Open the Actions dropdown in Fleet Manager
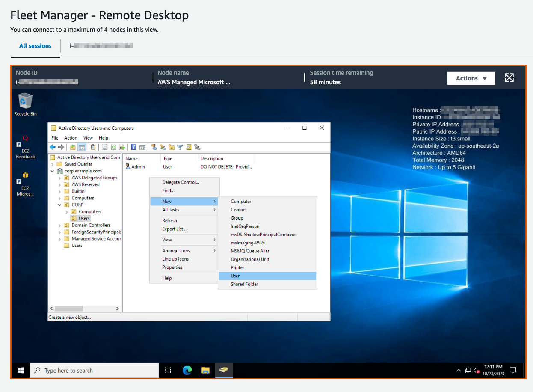Screen dimensions: 533x392 pyautogui.click(x=471, y=78)
